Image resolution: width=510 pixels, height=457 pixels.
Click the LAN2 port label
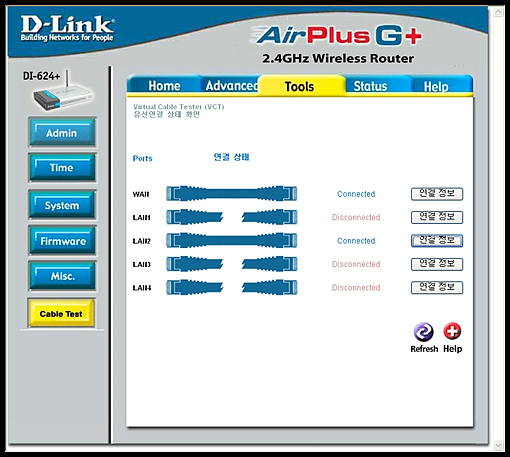(x=142, y=241)
